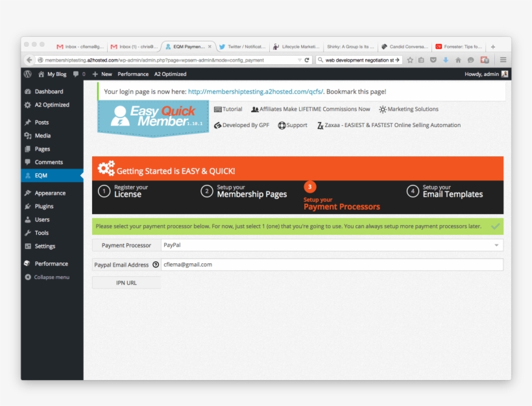Open the Payment Processor dropdown

(332, 245)
